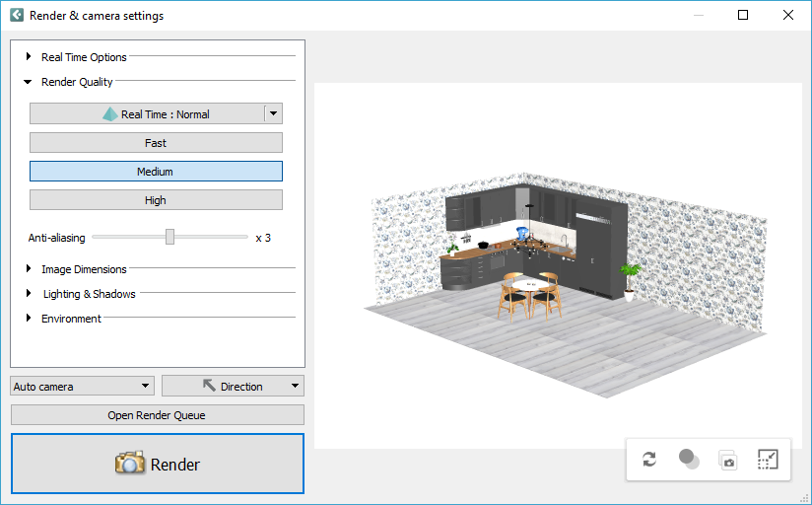Minimize the settings window

[699, 15]
